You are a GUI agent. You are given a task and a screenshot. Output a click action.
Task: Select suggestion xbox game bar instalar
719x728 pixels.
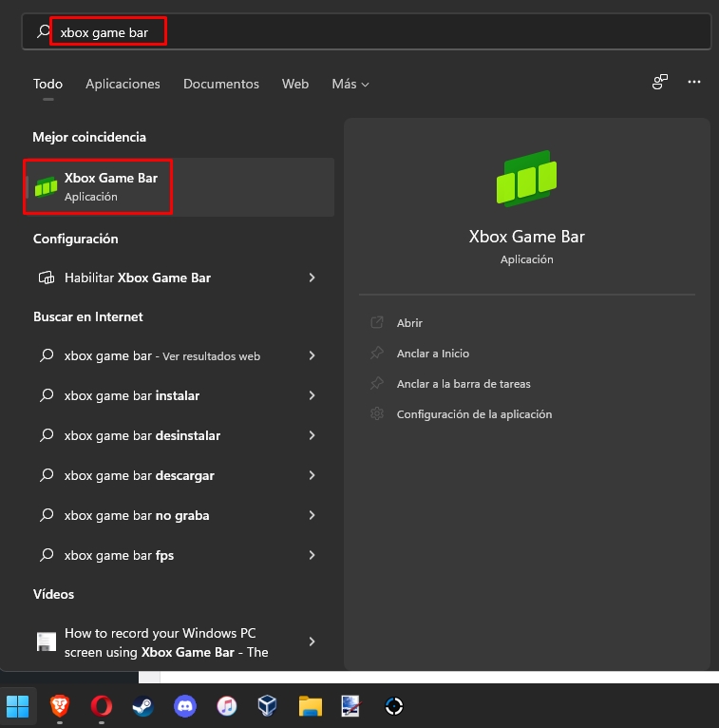coord(180,395)
